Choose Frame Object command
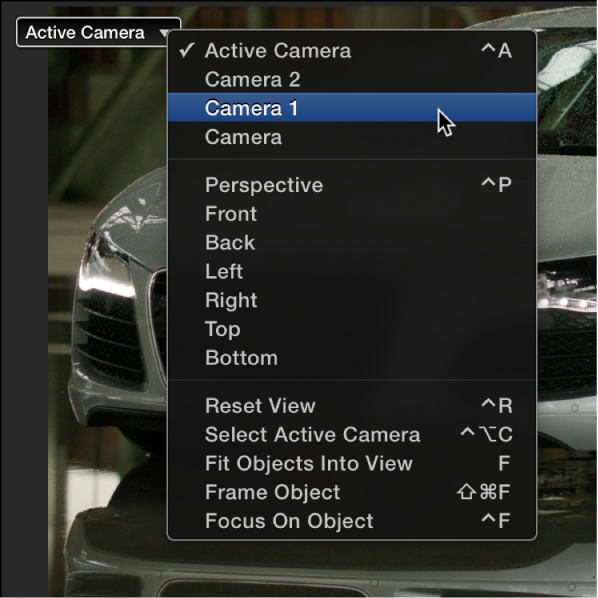The width and height of the screenshot is (598, 598). pyautogui.click(x=352, y=492)
